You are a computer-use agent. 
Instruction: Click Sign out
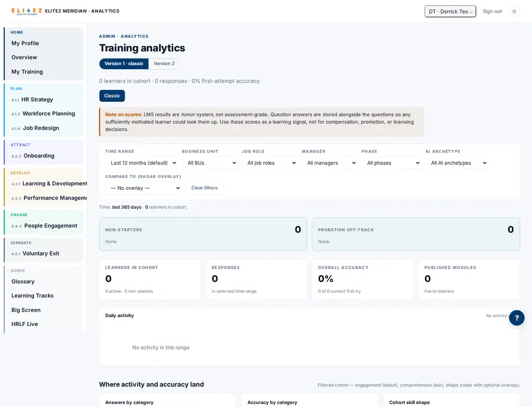coord(492,11)
